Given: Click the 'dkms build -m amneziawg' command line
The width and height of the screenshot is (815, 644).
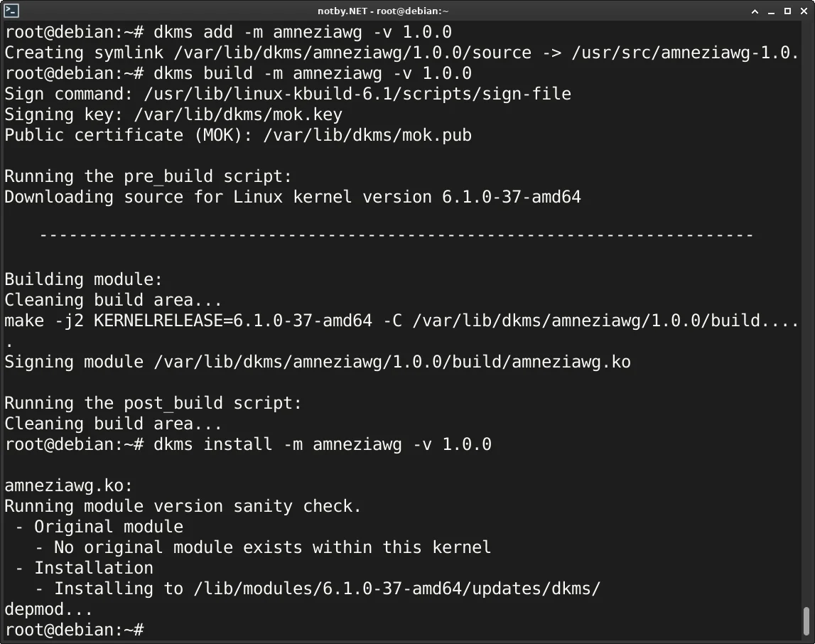Looking at the screenshot, I should point(238,73).
